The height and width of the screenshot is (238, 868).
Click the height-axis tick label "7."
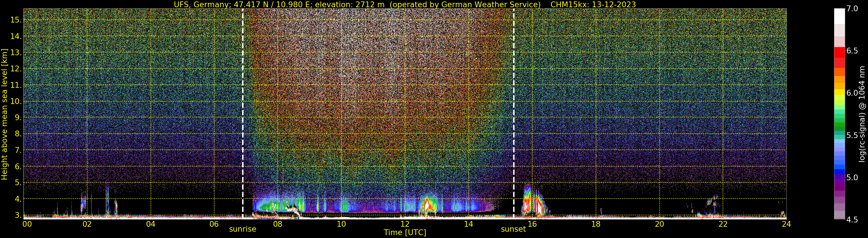[x=18, y=150]
